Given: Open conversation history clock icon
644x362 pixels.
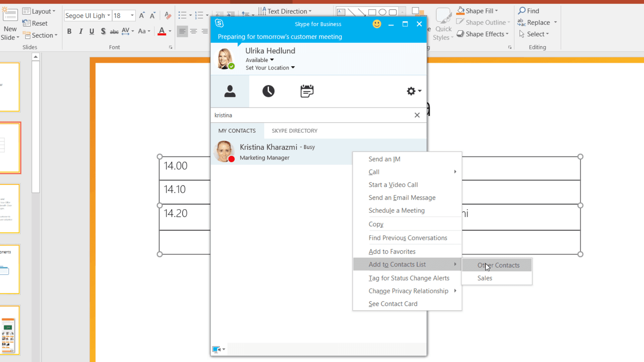Looking at the screenshot, I should coord(268,91).
